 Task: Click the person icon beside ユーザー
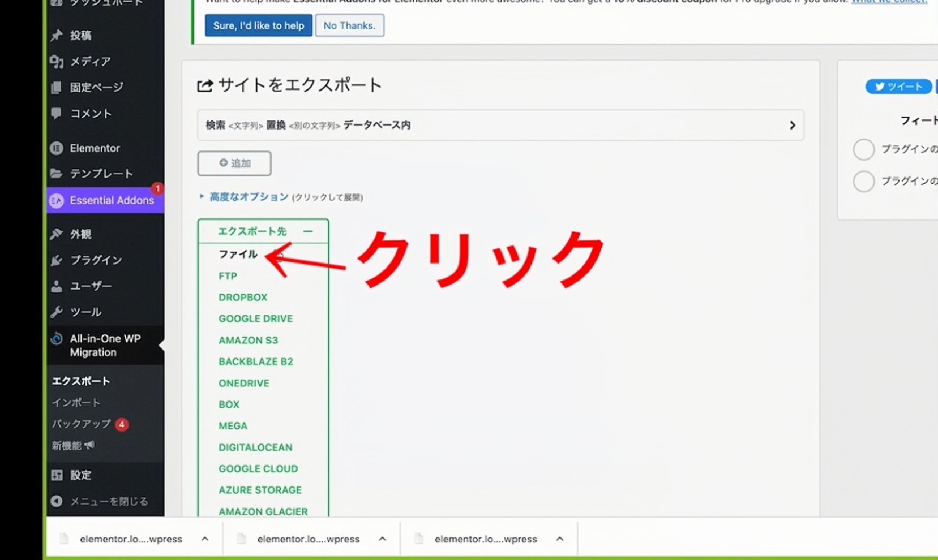click(x=56, y=286)
